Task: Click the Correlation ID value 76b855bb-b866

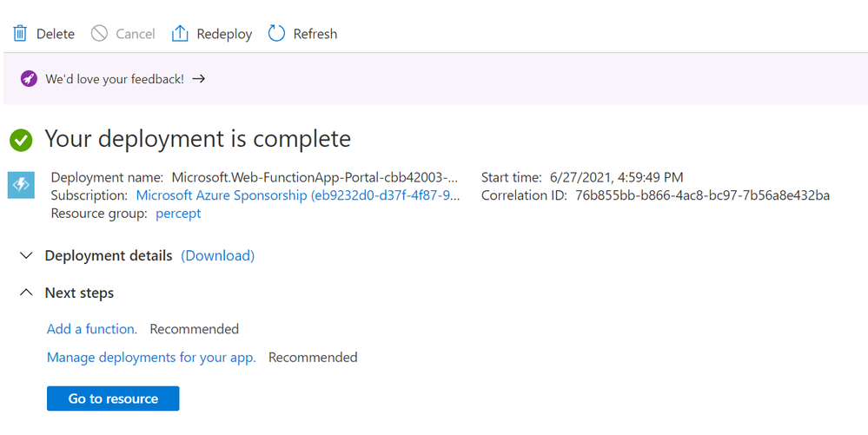Action: [703, 195]
